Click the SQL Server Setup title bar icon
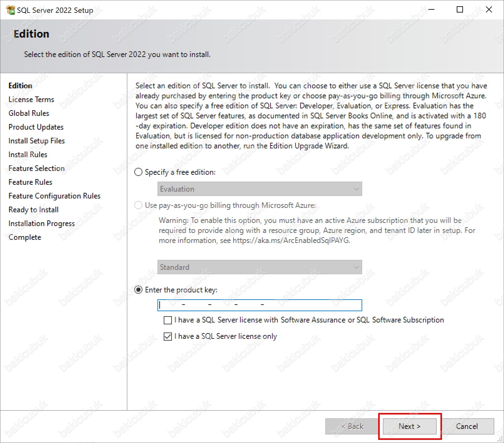 pyautogui.click(x=10, y=10)
